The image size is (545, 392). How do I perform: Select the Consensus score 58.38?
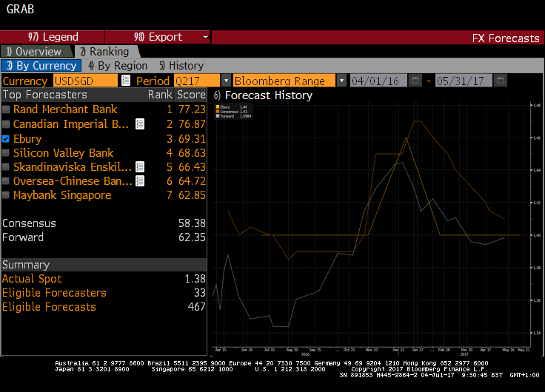192,223
